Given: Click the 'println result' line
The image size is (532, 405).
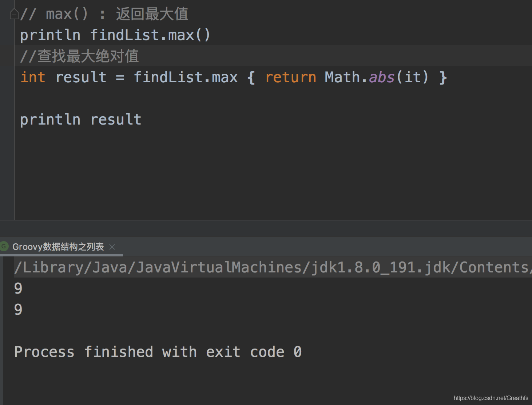Looking at the screenshot, I should (81, 119).
